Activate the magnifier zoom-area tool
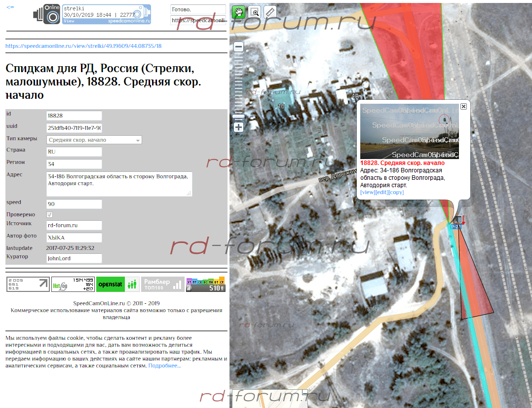Screen dimensions: 532x408 [254, 12]
